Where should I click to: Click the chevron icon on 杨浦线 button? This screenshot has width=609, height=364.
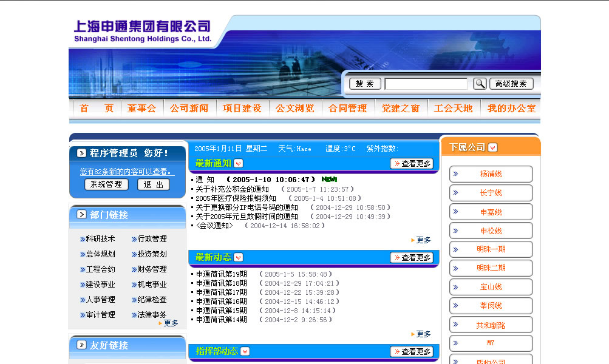click(455, 174)
